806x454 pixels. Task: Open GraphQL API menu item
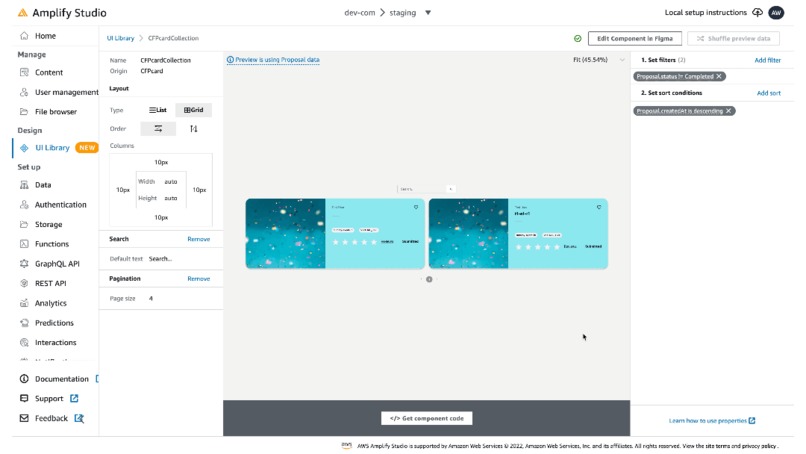[x=57, y=264]
